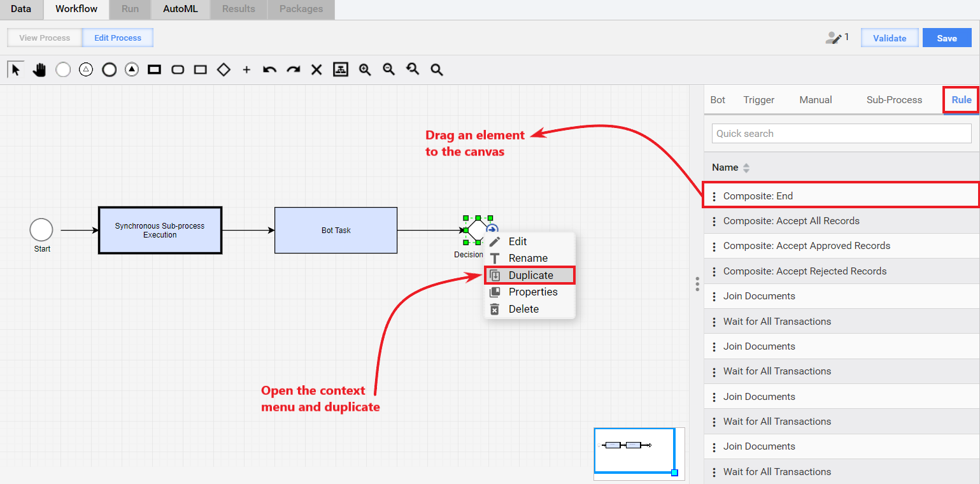This screenshot has width=980, height=484.
Task: Pick the circle with filled triangle tool
Action: [132, 69]
